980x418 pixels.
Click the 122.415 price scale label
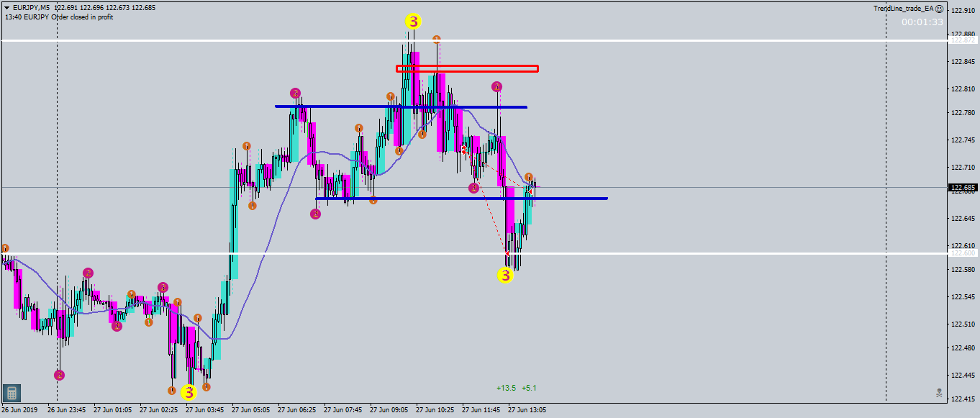(x=963, y=399)
